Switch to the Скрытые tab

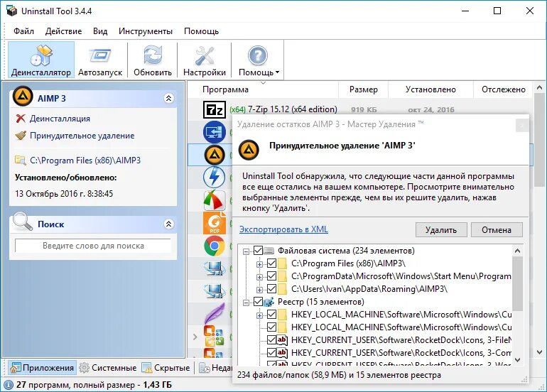pyautogui.click(x=166, y=368)
